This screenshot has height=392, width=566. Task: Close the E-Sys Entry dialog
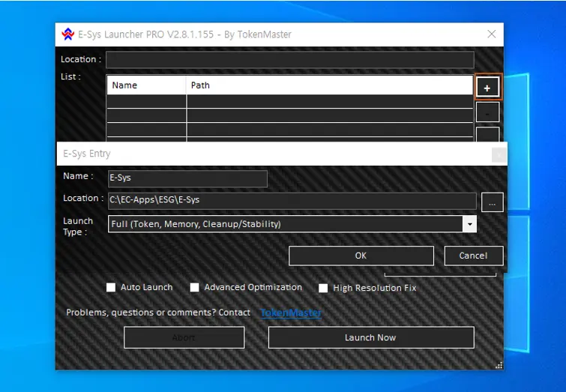point(499,155)
